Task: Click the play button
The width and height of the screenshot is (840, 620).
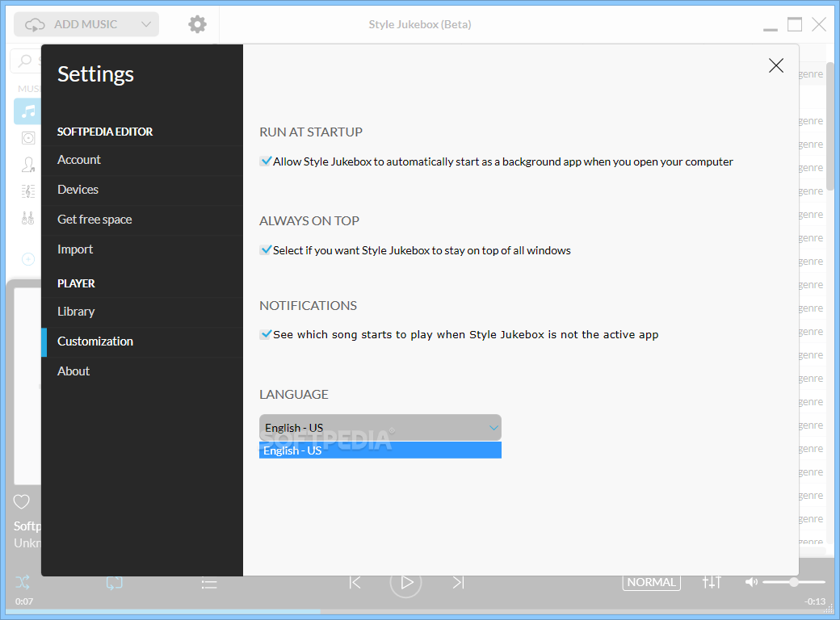Action: (x=406, y=582)
